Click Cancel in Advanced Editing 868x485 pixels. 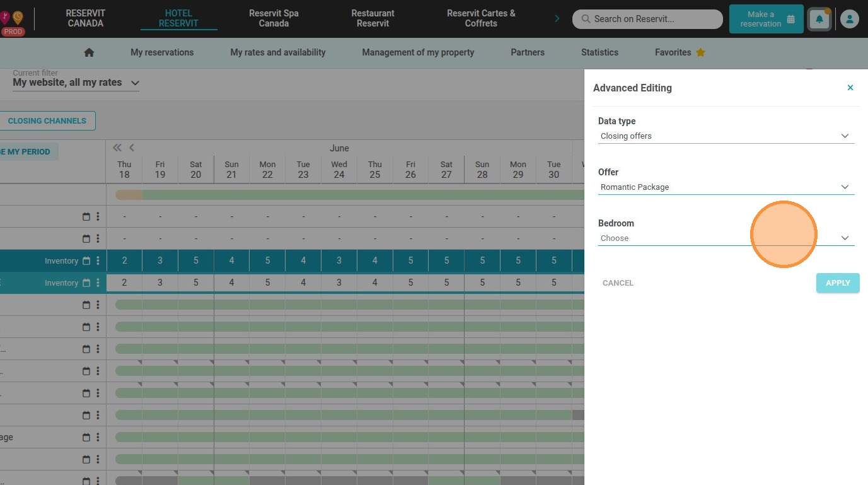618,283
